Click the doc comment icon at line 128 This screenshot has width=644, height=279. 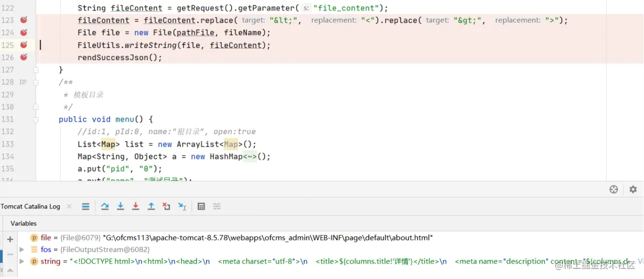[23, 82]
